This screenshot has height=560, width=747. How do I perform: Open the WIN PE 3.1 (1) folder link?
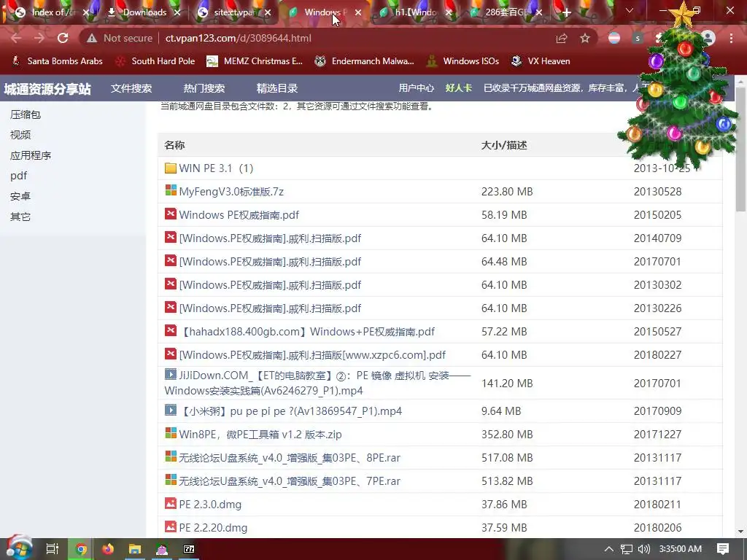point(216,168)
